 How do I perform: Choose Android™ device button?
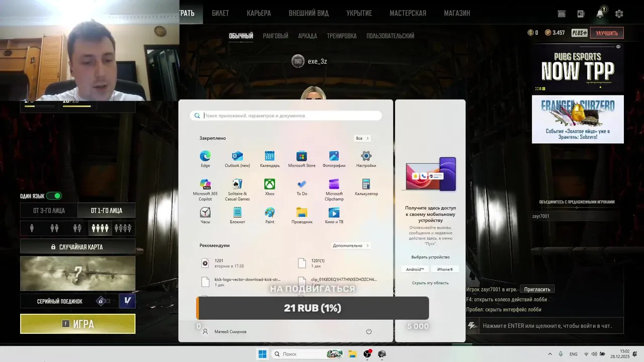415,269
